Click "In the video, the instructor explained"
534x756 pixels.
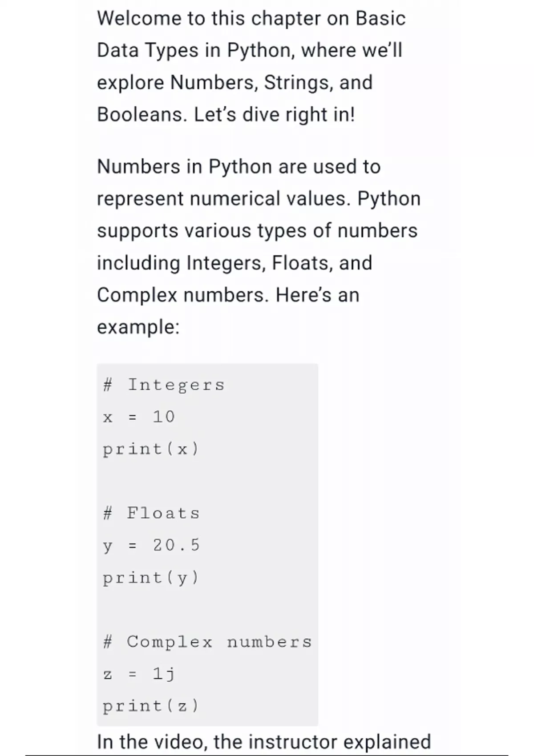click(263, 742)
